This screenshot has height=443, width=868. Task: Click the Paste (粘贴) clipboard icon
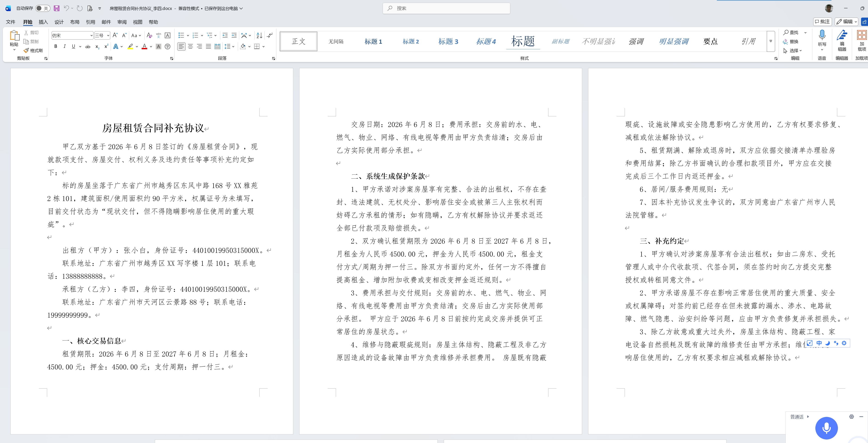pyautogui.click(x=14, y=35)
